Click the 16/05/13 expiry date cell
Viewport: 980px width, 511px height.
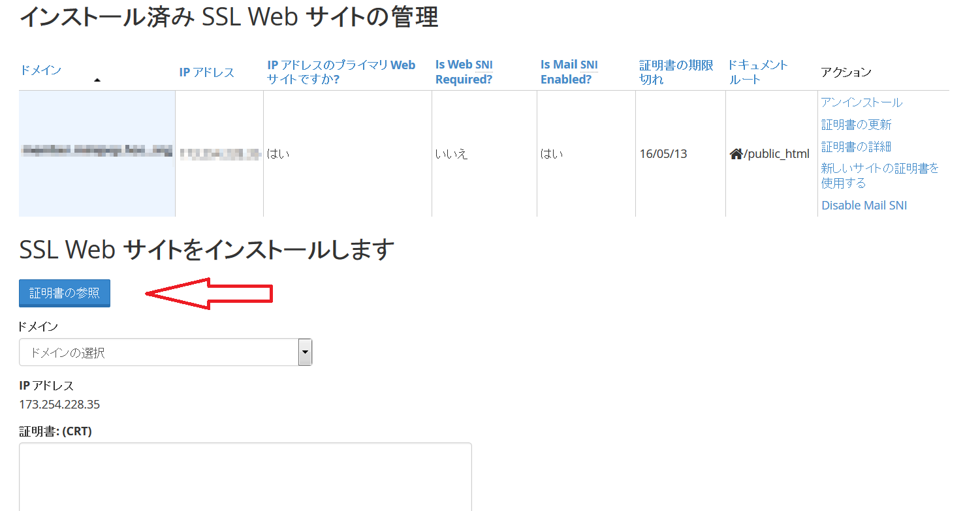(x=663, y=154)
